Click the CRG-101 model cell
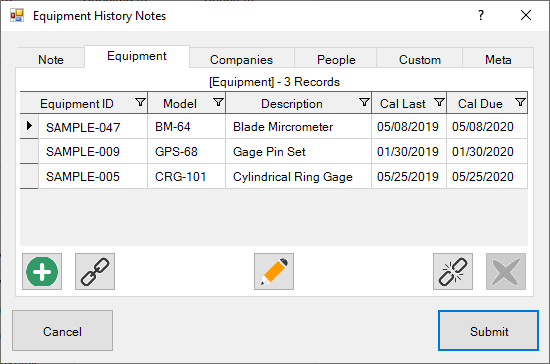The height and width of the screenshot is (364, 550). (187, 176)
